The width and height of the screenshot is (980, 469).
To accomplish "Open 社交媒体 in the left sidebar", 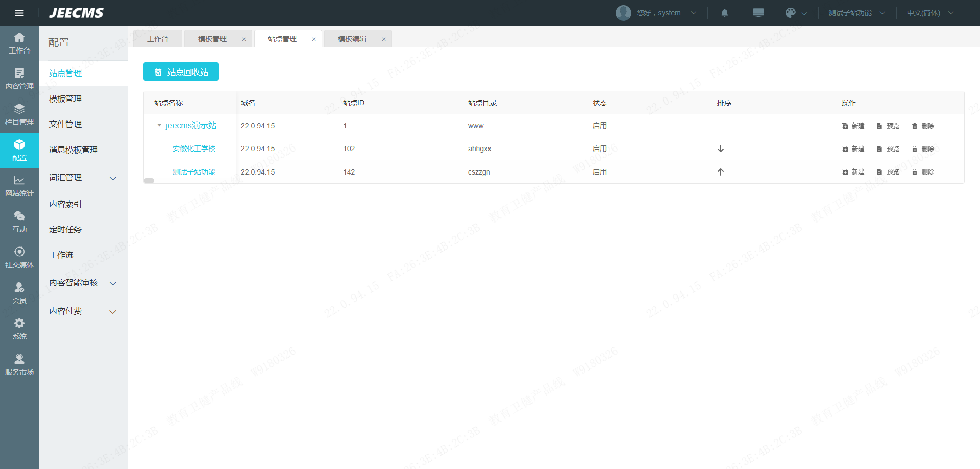I will coord(19,257).
